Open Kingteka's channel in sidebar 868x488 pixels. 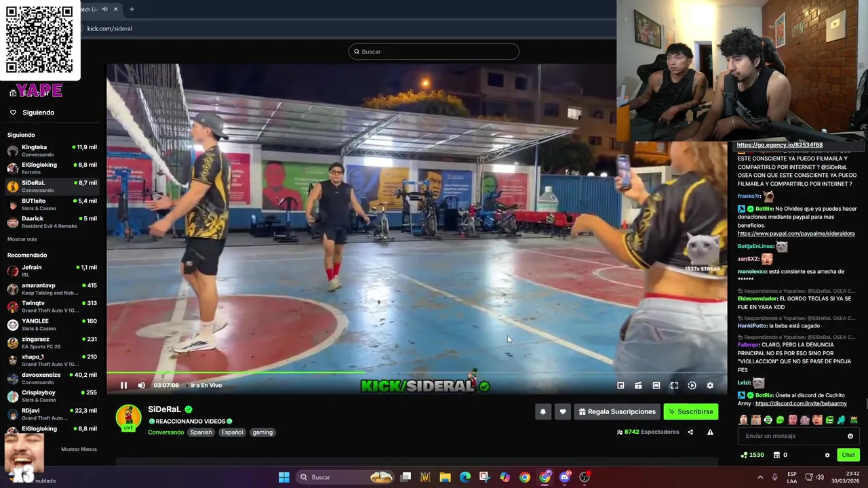52,150
